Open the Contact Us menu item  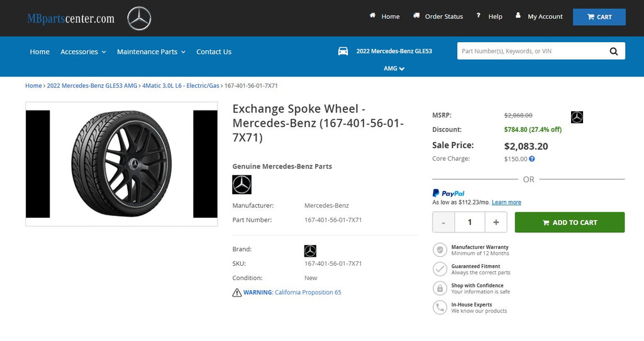[x=214, y=51]
